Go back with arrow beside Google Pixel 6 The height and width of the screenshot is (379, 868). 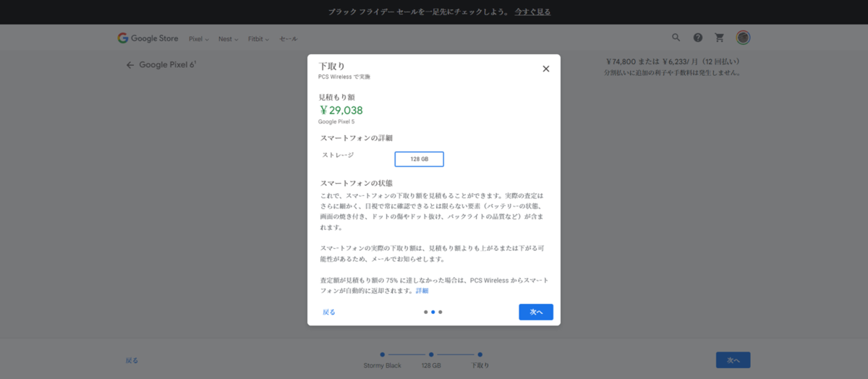pos(130,65)
